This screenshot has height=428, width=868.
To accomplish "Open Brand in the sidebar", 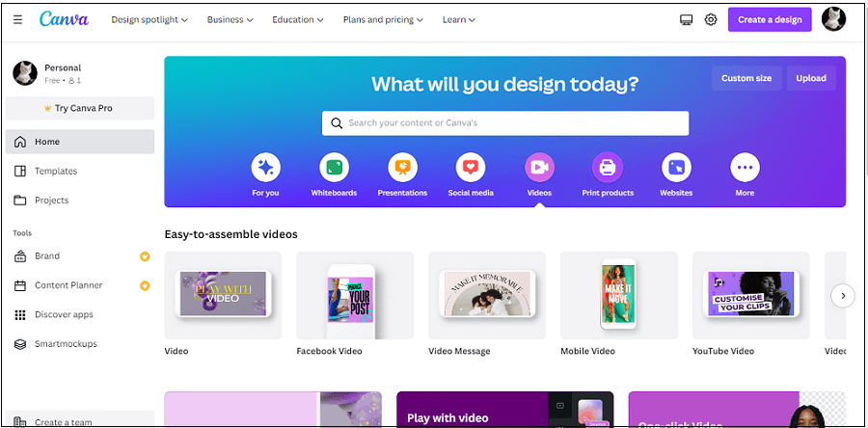I will pyautogui.click(x=80, y=256).
